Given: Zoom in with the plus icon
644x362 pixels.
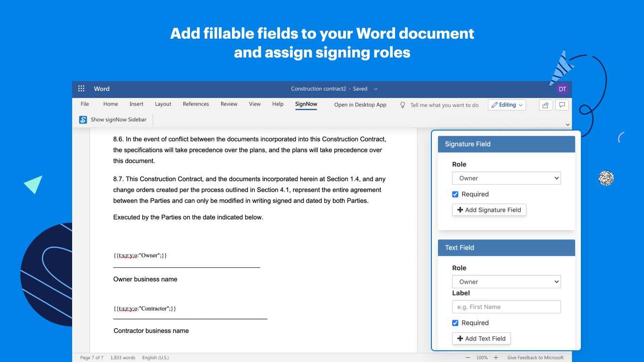Looking at the screenshot, I should point(495,358).
